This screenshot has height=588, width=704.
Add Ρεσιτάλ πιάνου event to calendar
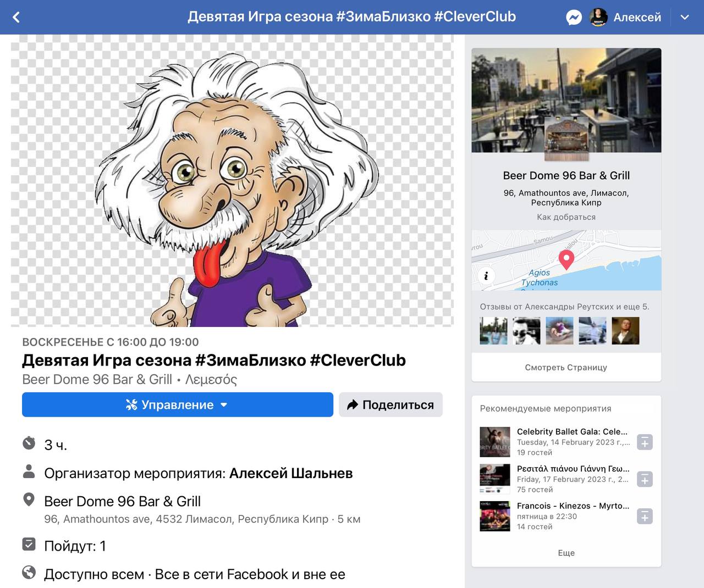[645, 479]
